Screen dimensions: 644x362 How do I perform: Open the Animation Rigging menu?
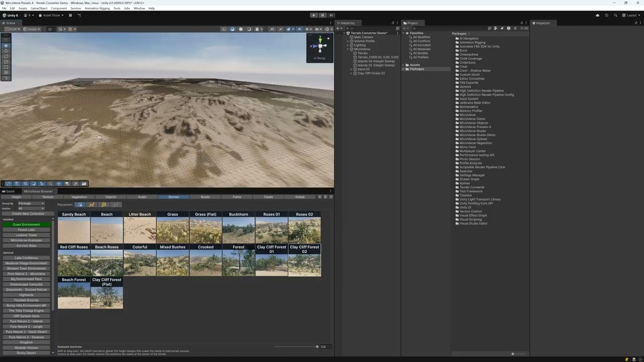pyautogui.click(x=98, y=9)
